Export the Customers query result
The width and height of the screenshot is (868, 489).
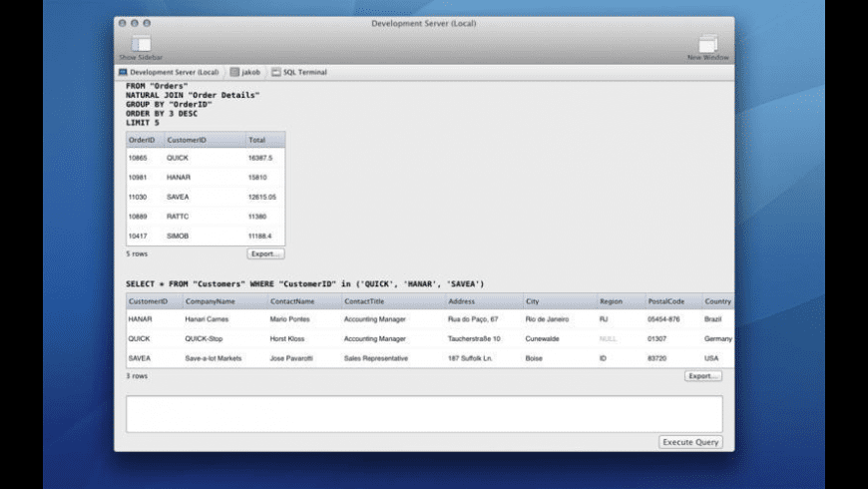click(x=702, y=376)
